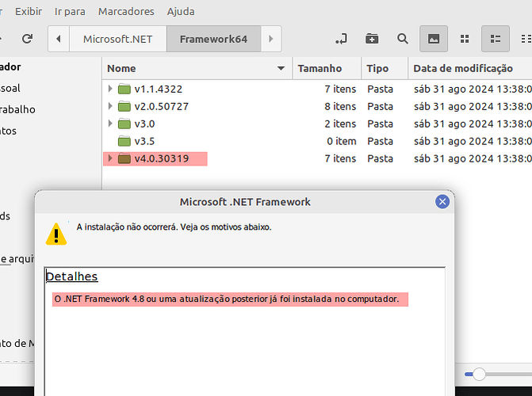Viewport: 532px width, 396px height.
Task: Click the warning icon in the dialog
Action: (x=56, y=234)
